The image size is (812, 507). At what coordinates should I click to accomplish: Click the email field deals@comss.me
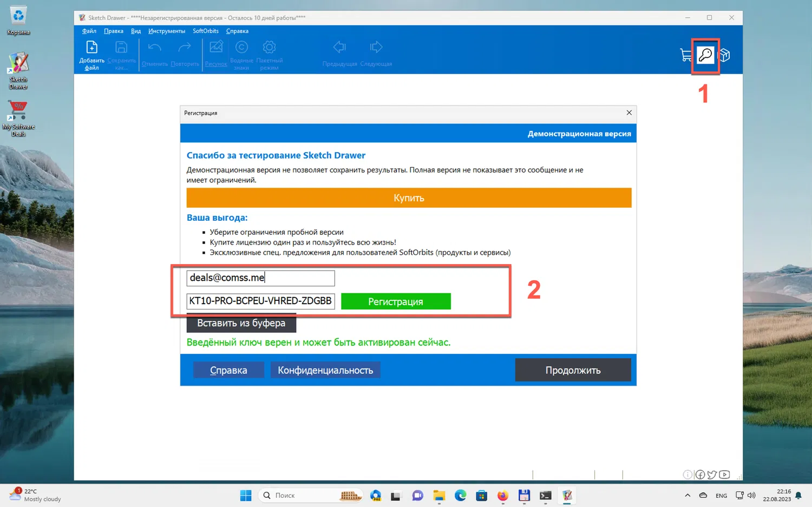pos(260,278)
